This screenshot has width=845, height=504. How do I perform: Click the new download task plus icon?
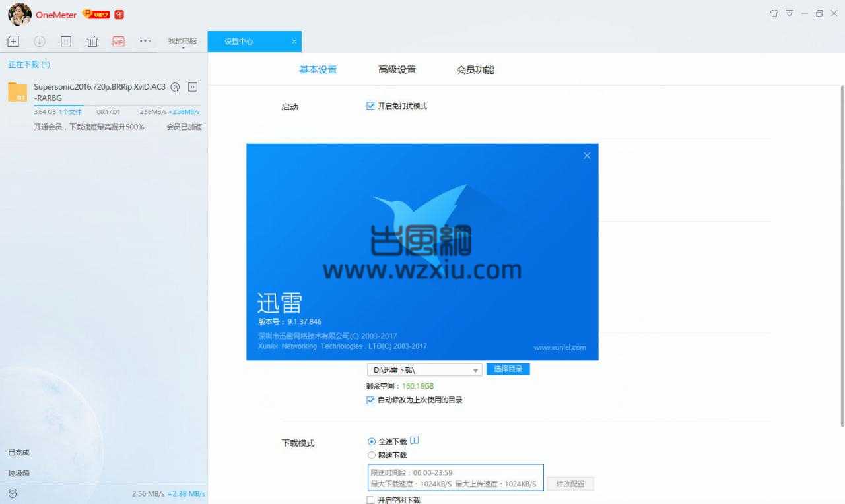click(13, 41)
